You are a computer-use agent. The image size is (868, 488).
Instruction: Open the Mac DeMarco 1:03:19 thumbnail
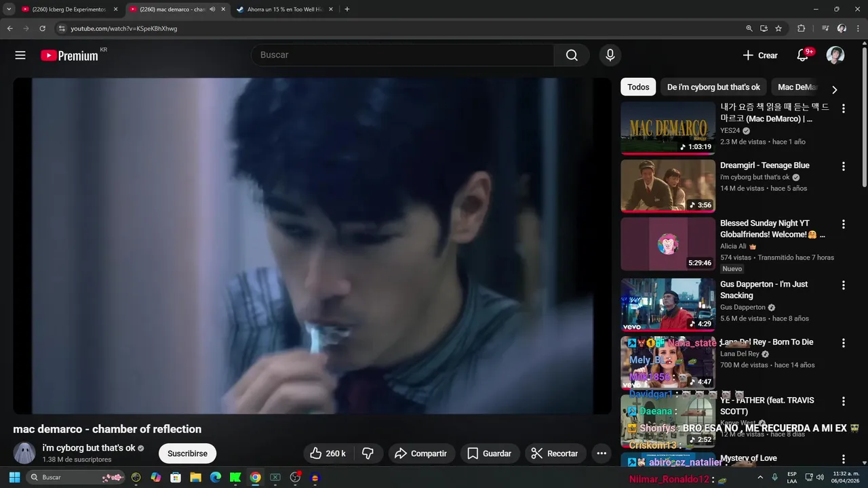[668, 128]
